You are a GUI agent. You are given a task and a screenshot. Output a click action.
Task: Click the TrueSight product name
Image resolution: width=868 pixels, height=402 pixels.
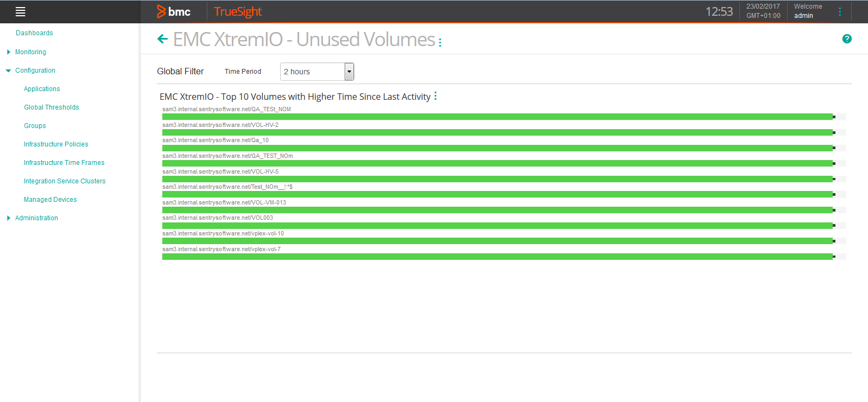pyautogui.click(x=238, y=11)
